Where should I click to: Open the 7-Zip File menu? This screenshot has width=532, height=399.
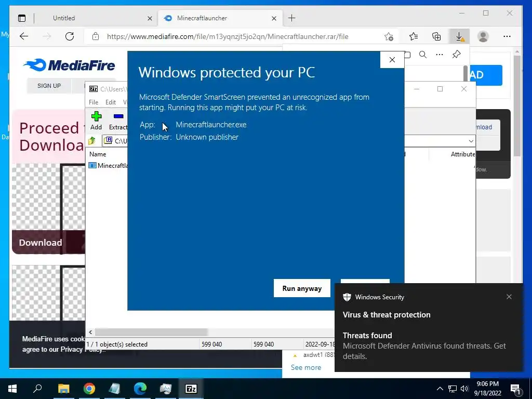[94, 102]
